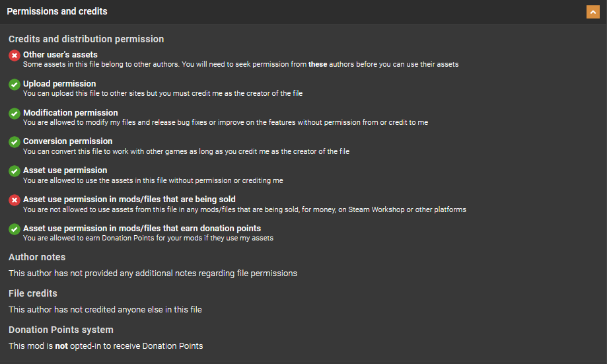607x364 pixels.
Task: Click the green check beside Asset use permission
Action: pos(15,172)
